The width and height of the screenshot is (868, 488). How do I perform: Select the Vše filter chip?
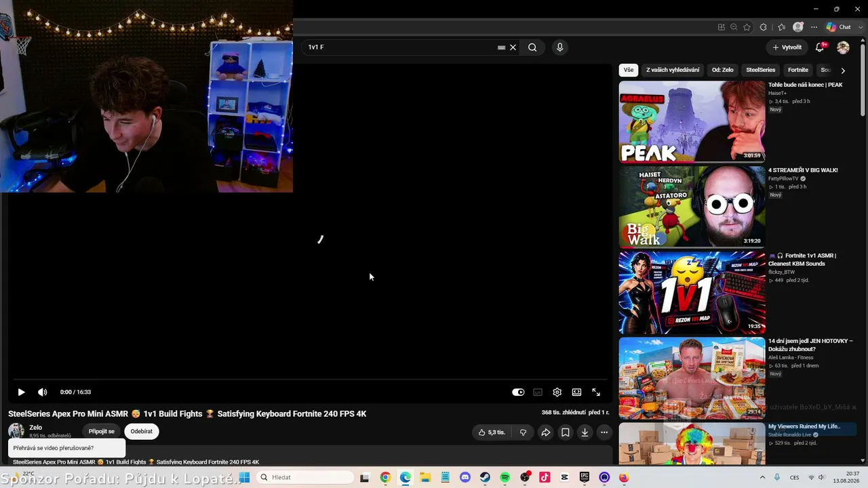[x=629, y=70]
